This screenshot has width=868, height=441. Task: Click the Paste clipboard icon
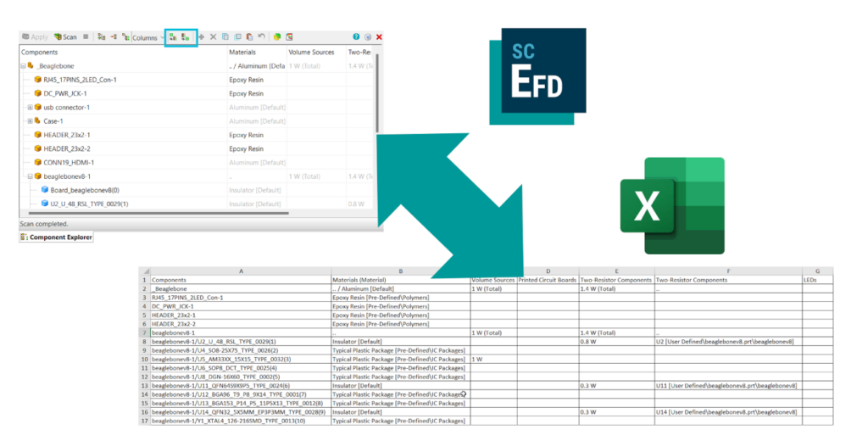coord(250,37)
